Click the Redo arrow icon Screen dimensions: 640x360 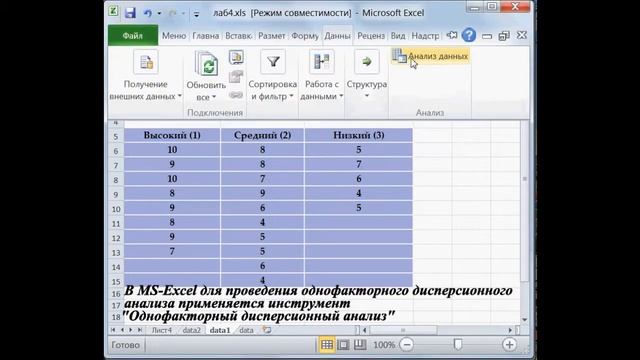(173, 13)
